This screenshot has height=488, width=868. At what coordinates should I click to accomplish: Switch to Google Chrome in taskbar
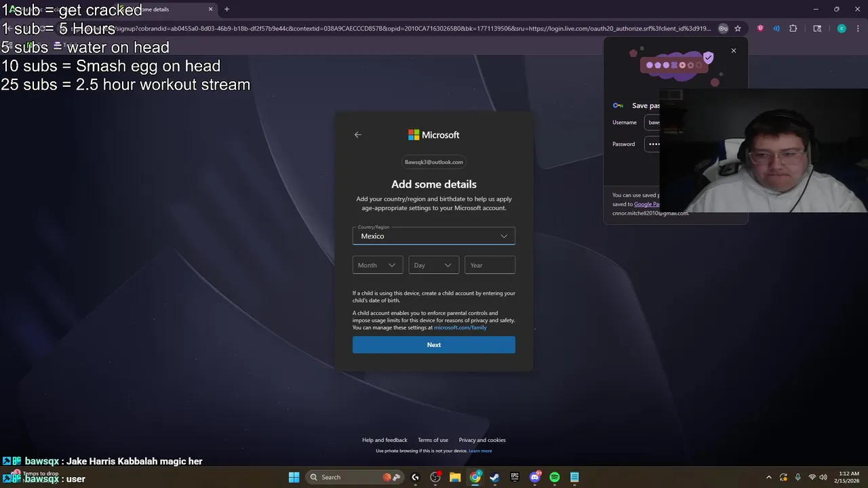click(475, 477)
